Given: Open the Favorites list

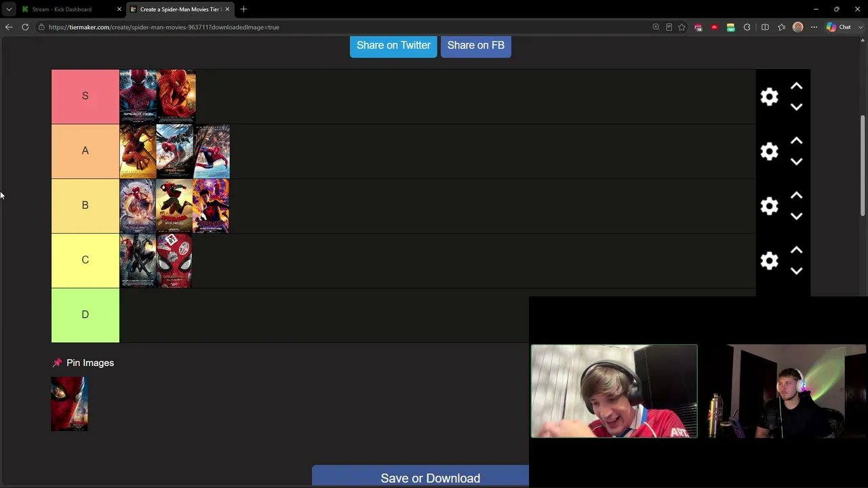Looking at the screenshot, I should pyautogui.click(x=782, y=27).
